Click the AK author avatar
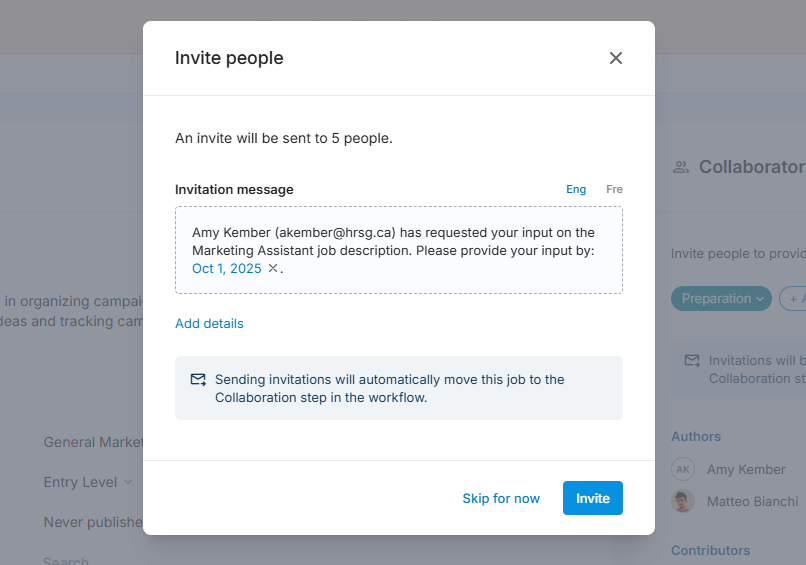806x565 pixels. [683, 469]
